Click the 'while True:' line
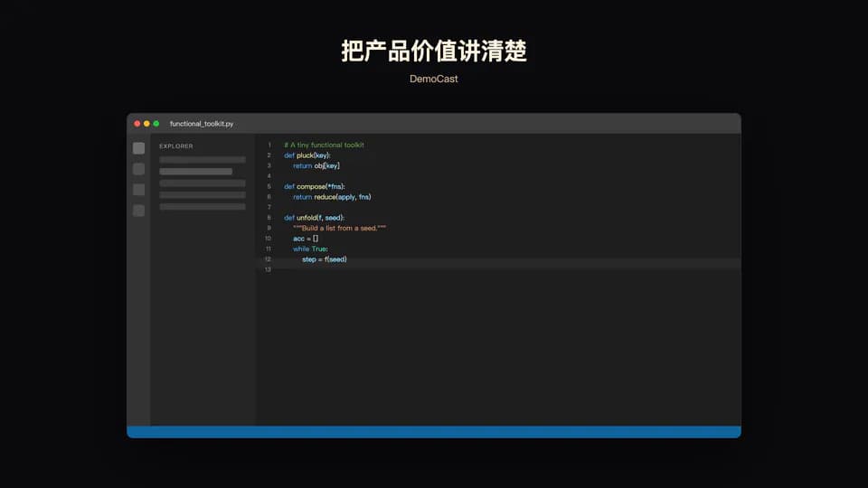 (x=310, y=249)
